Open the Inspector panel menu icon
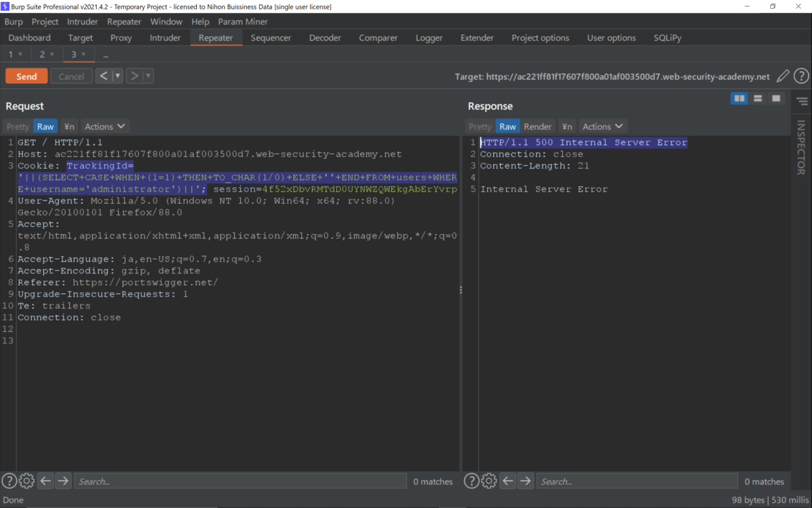 pyautogui.click(x=802, y=102)
